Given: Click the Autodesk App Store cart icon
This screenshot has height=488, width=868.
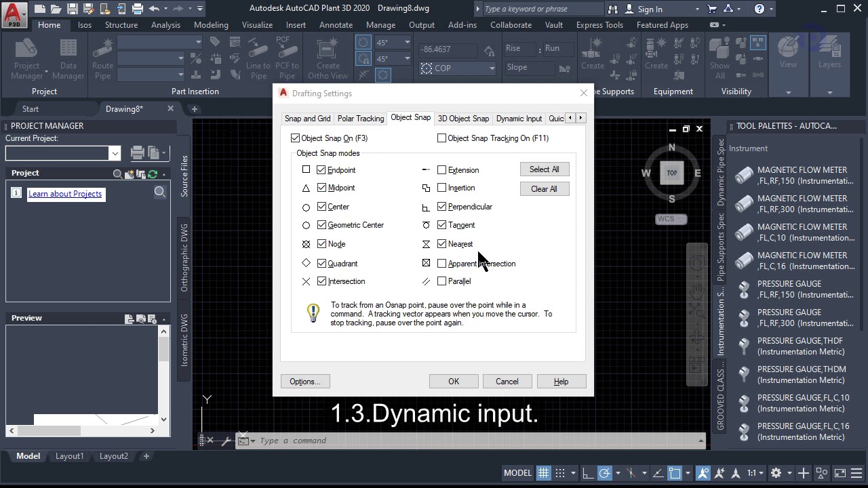Looking at the screenshot, I should point(712,9).
